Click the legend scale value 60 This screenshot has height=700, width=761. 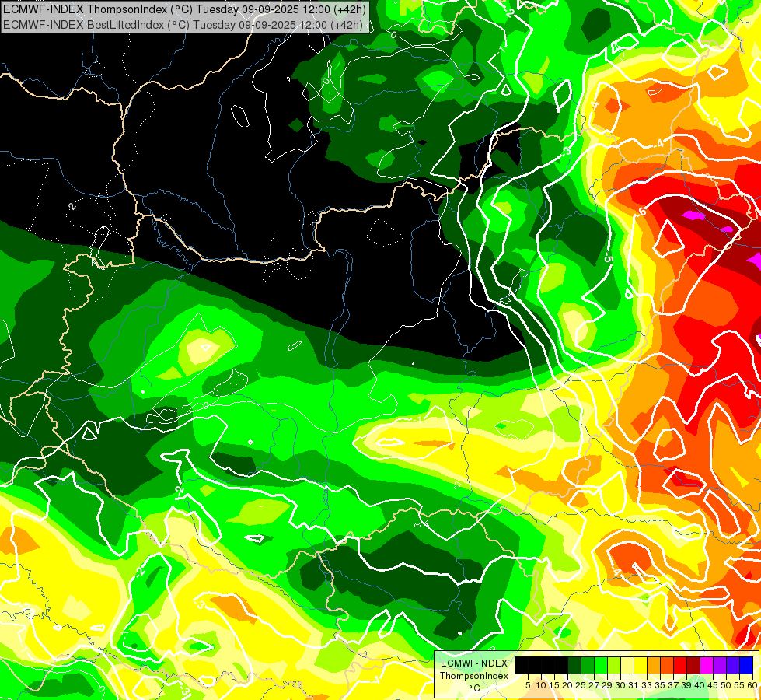pyautogui.click(x=752, y=685)
